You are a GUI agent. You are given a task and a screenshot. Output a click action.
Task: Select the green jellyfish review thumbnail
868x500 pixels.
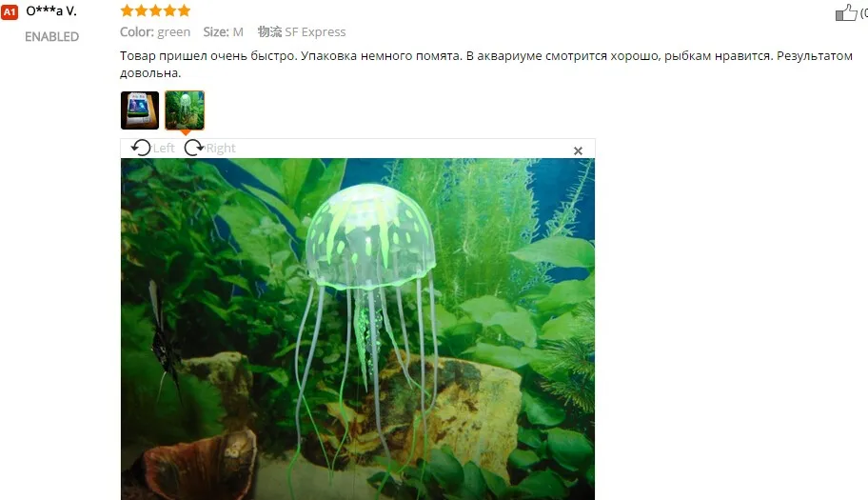[185, 110]
